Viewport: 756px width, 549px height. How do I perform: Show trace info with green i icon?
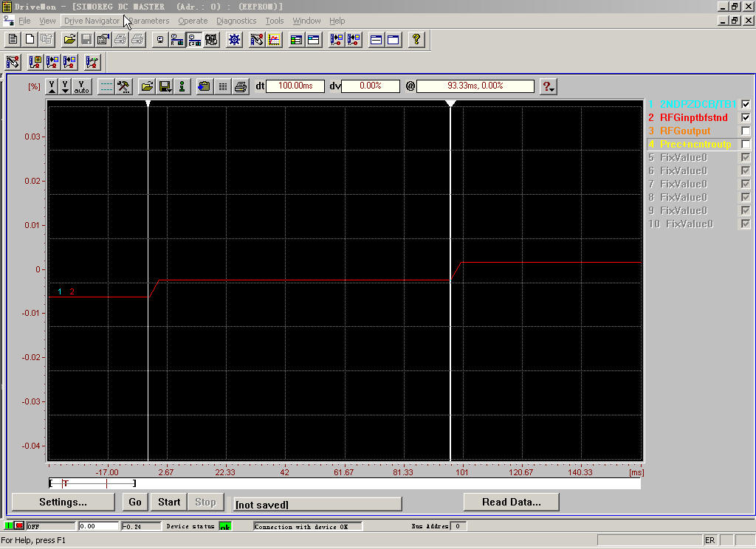[x=182, y=87]
